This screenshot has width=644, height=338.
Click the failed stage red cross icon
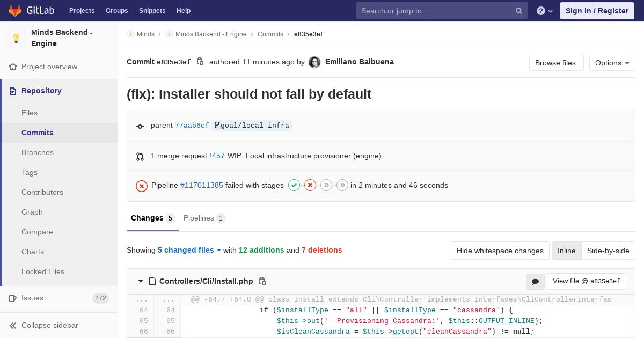(310, 185)
